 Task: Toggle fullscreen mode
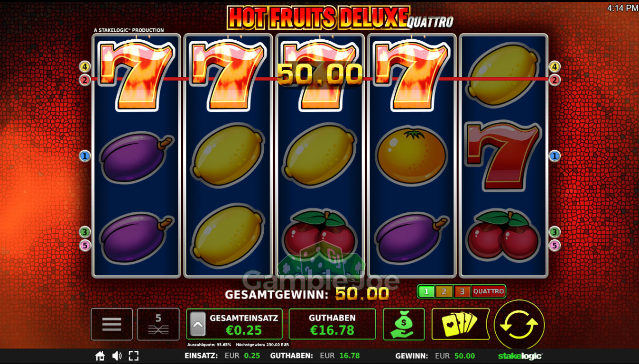click(134, 356)
